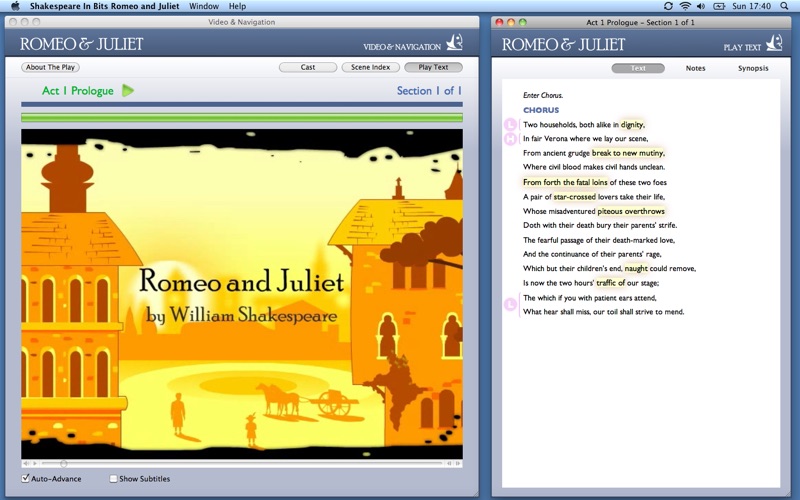
Task: Click the About The Play button
Action: tap(51, 67)
